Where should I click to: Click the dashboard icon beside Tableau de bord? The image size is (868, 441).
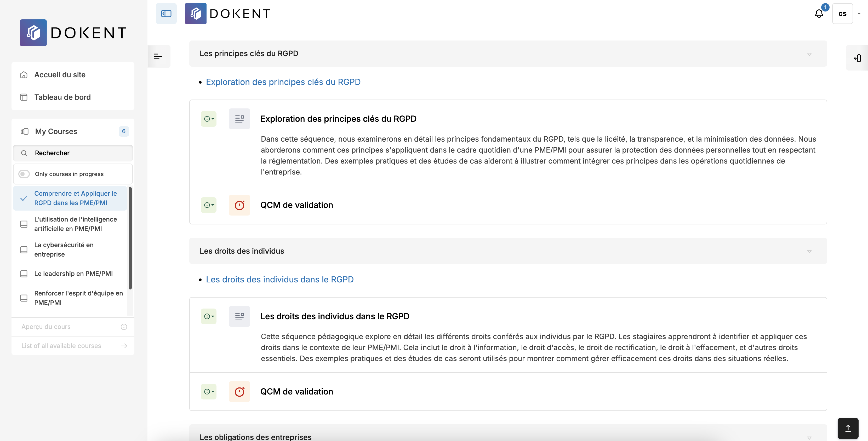pyautogui.click(x=24, y=97)
